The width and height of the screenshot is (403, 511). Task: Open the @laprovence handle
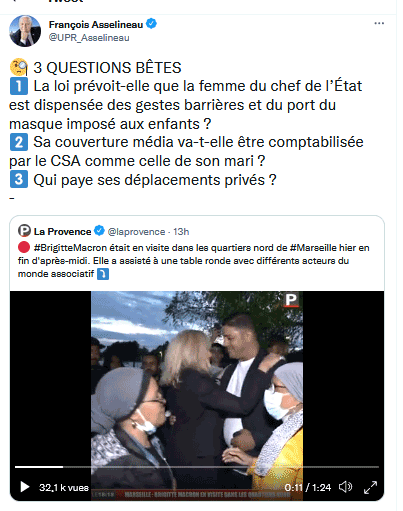(x=136, y=231)
